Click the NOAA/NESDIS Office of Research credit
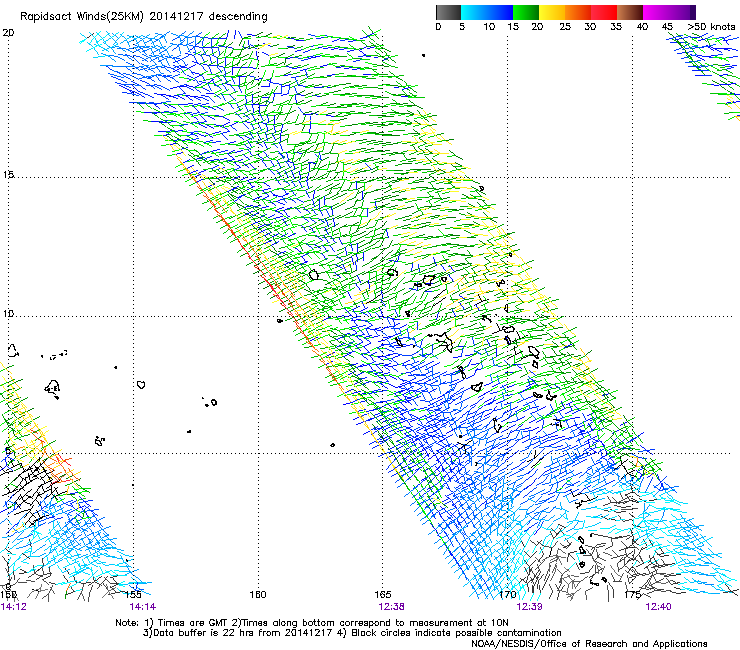This screenshot has width=740, height=650. click(x=589, y=644)
